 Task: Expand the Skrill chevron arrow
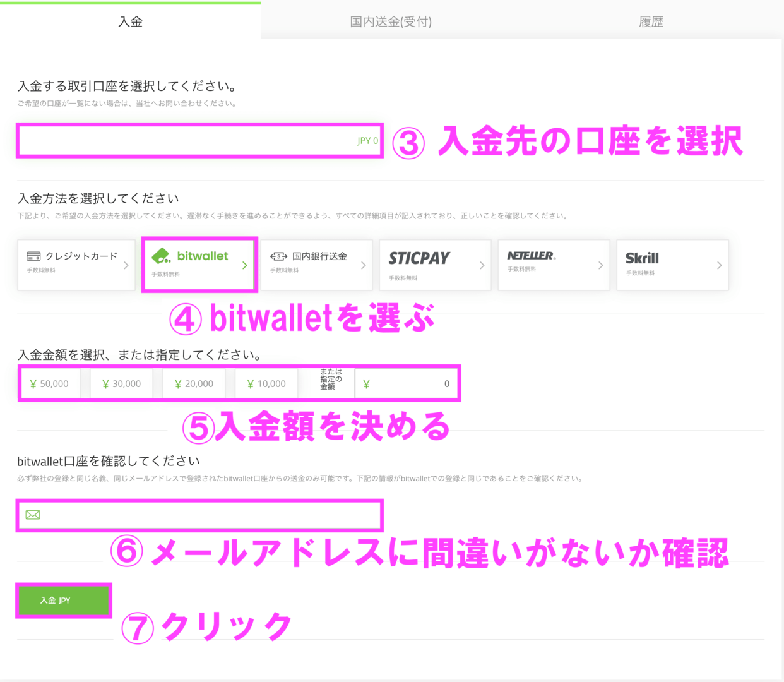click(720, 265)
